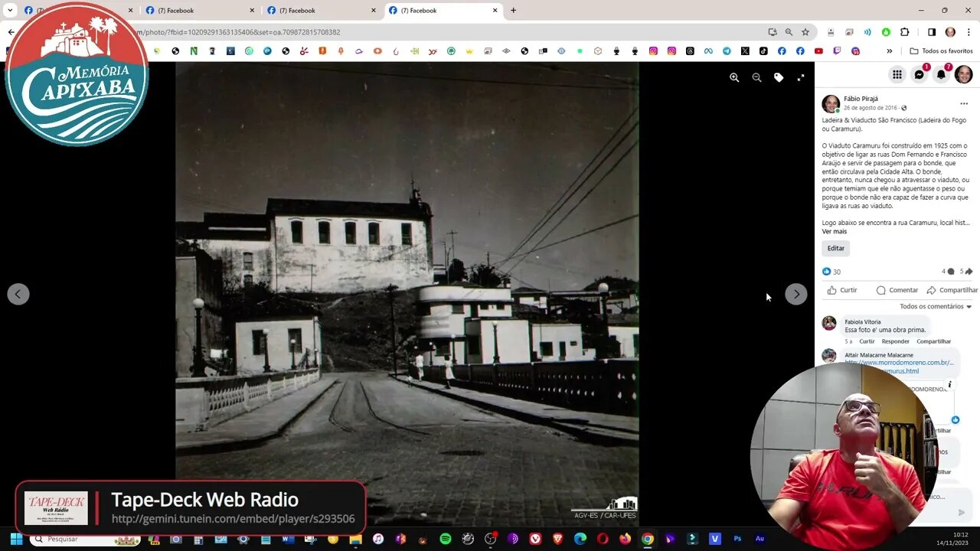Open the Chrome profile avatar

pyautogui.click(x=950, y=32)
